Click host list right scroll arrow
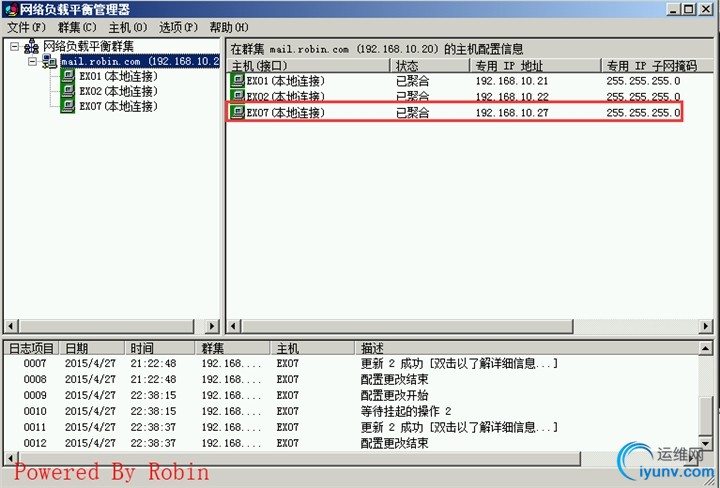This screenshot has width=720, height=488. 705,326
